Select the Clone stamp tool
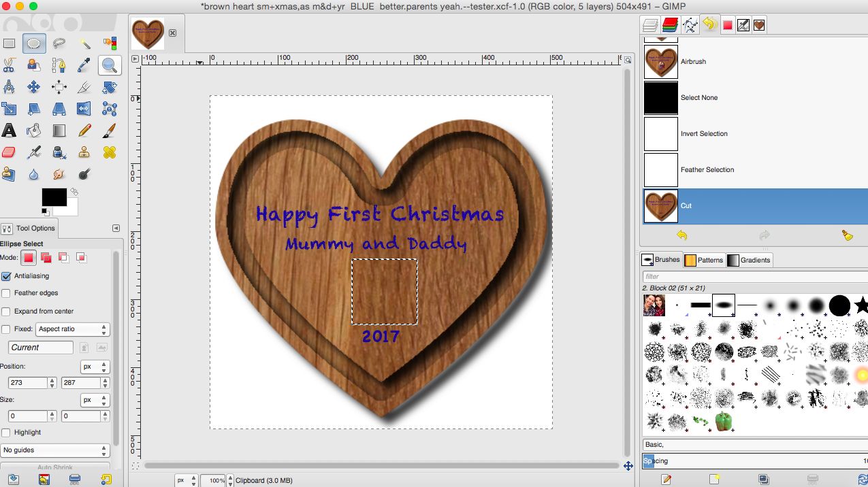868x487 pixels. pos(84,152)
